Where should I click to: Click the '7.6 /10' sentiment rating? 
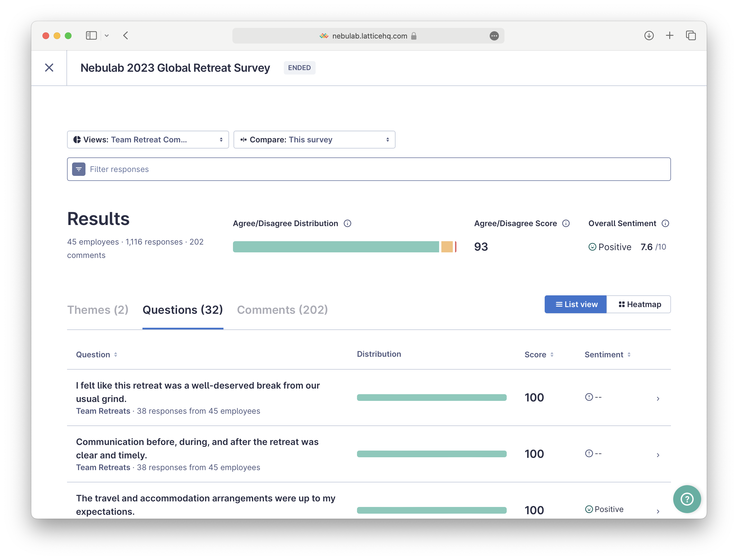(x=653, y=247)
